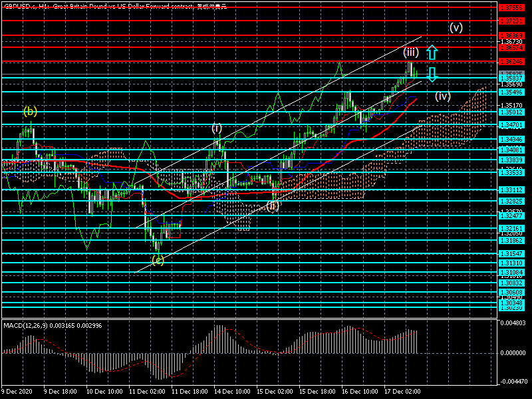Click the 14 Dec 10:00 time axis label

[231, 391]
